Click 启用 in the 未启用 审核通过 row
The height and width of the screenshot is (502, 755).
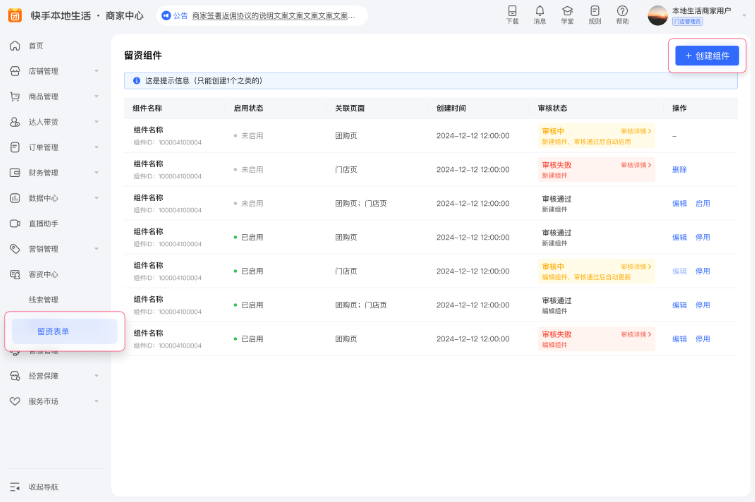tap(703, 204)
